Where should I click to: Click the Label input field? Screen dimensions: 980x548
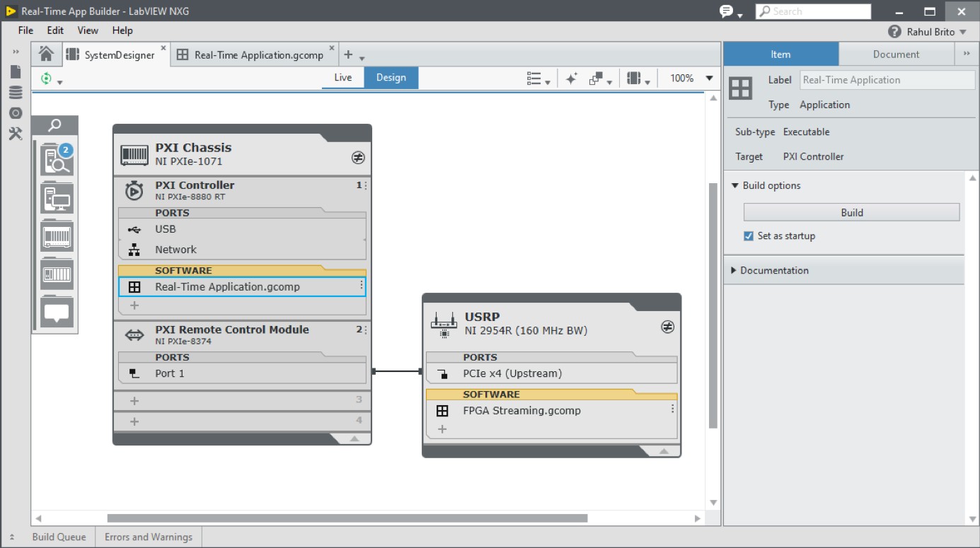pyautogui.click(x=887, y=80)
